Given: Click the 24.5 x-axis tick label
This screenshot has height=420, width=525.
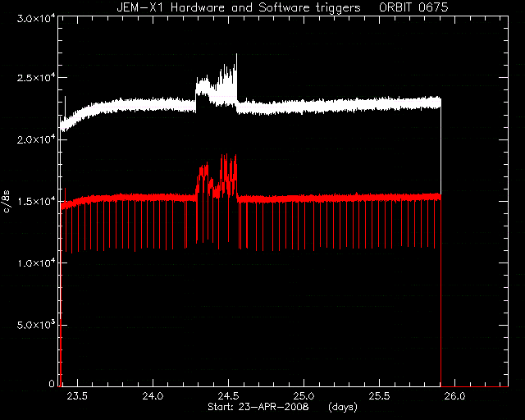Looking at the screenshot, I should [x=228, y=396].
